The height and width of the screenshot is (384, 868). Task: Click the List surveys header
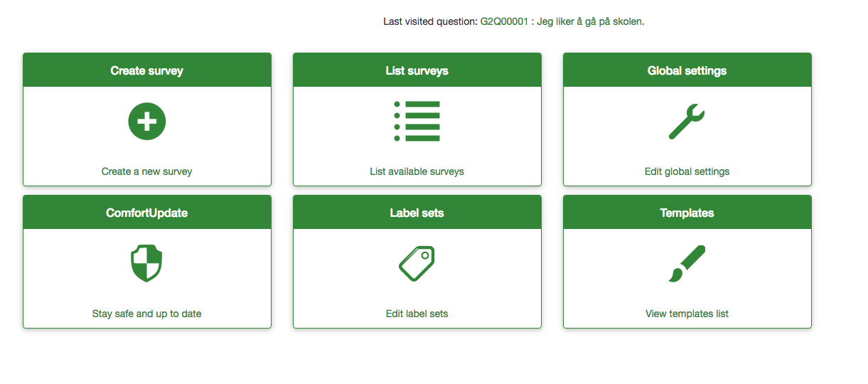(x=417, y=70)
